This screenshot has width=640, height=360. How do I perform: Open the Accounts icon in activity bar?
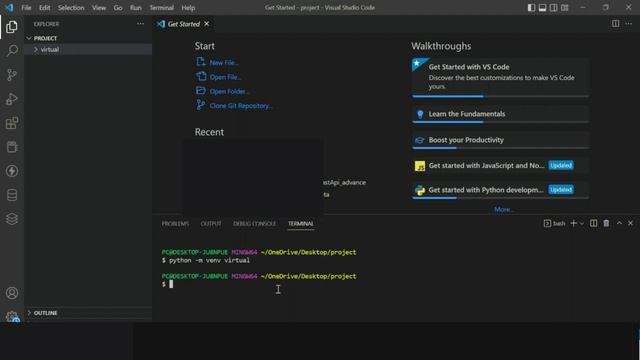(x=12, y=293)
